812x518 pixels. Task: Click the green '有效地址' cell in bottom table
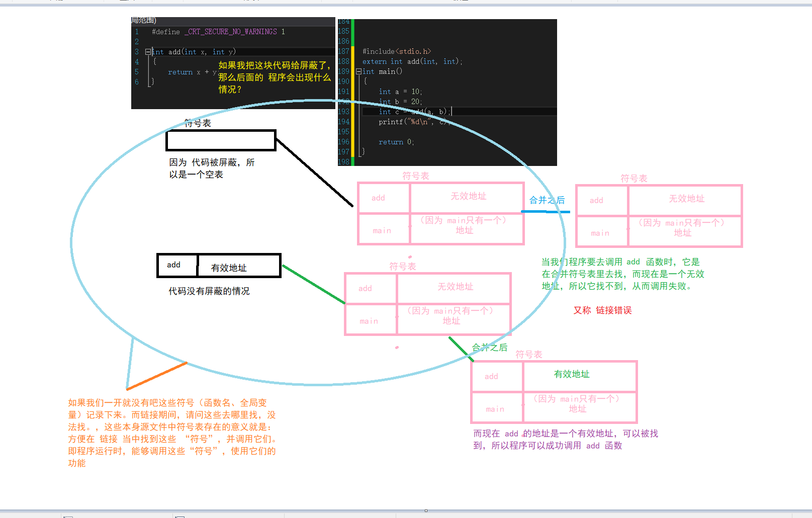click(x=579, y=376)
